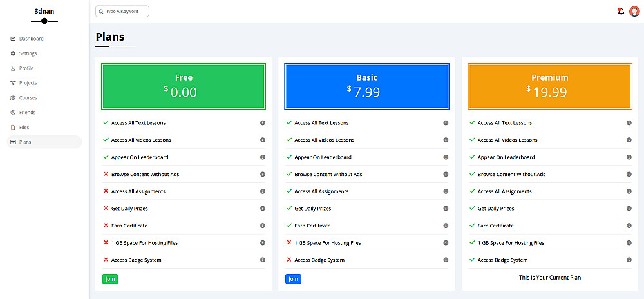Show info for Premium plan Appear On Leaderboard
This screenshot has height=299, width=644.
tap(629, 157)
